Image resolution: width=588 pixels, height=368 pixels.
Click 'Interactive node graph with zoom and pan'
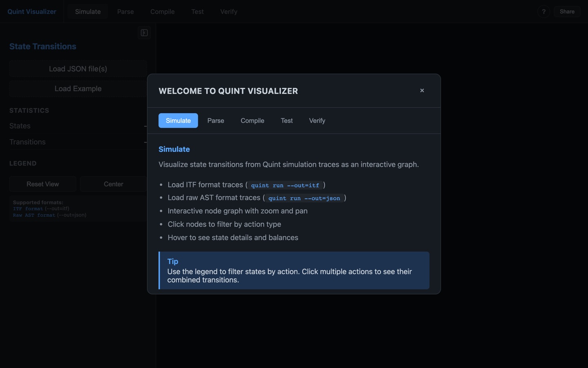point(238,211)
